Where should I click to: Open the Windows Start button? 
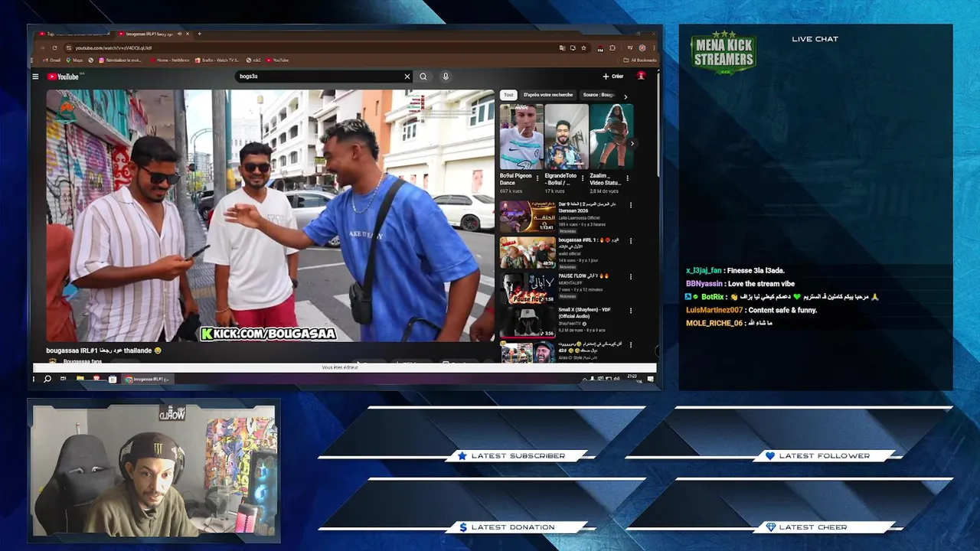34,379
